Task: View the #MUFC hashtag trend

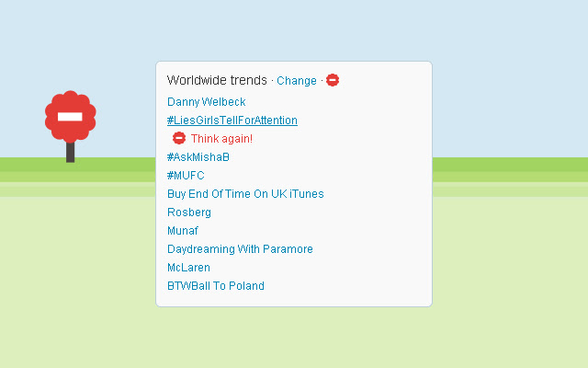Action: click(x=186, y=176)
